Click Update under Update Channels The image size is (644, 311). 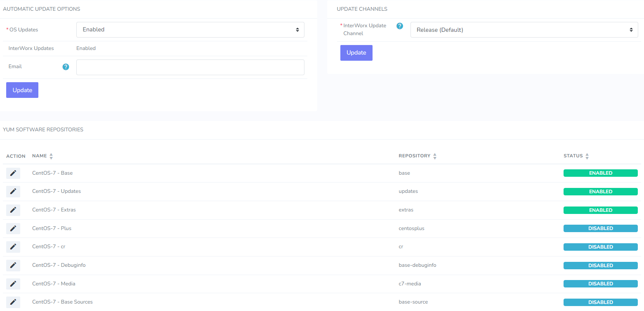tap(356, 52)
